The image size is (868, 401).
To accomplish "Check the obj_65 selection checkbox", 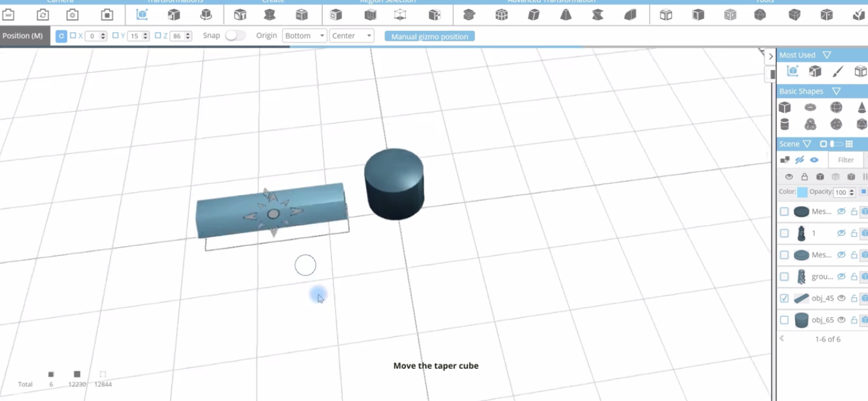I will [x=784, y=320].
